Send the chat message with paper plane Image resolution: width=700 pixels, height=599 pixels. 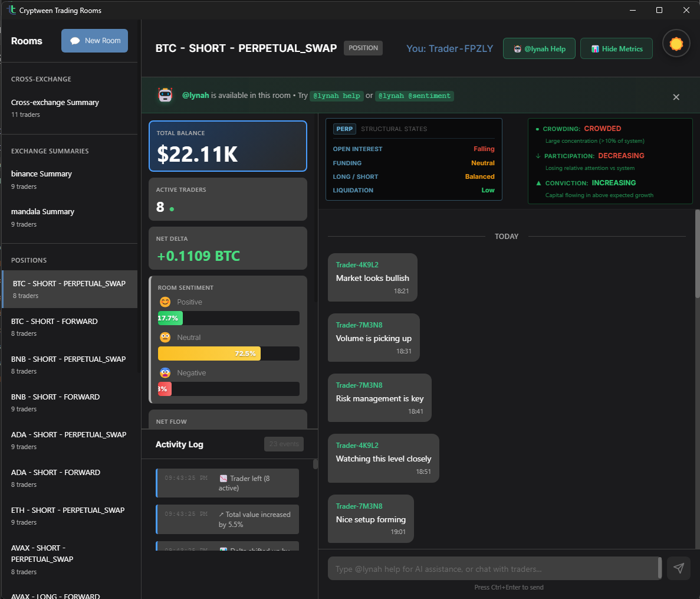tap(679, 568)
